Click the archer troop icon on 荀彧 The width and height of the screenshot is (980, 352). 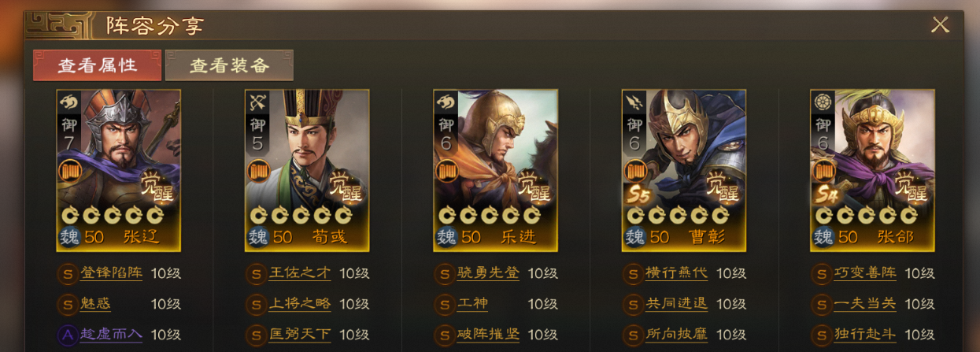click(x=257, y=102)
